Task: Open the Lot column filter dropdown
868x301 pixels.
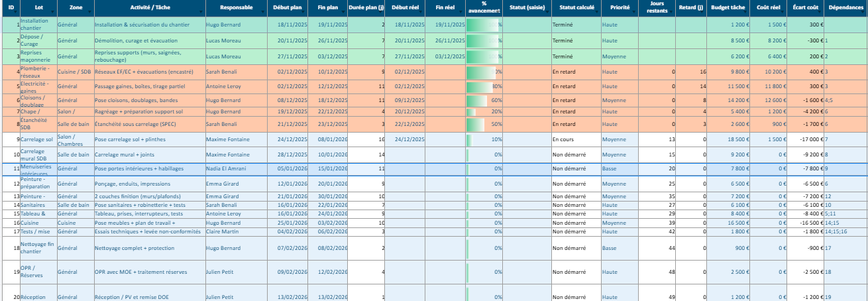Action: tap(53, 13)
